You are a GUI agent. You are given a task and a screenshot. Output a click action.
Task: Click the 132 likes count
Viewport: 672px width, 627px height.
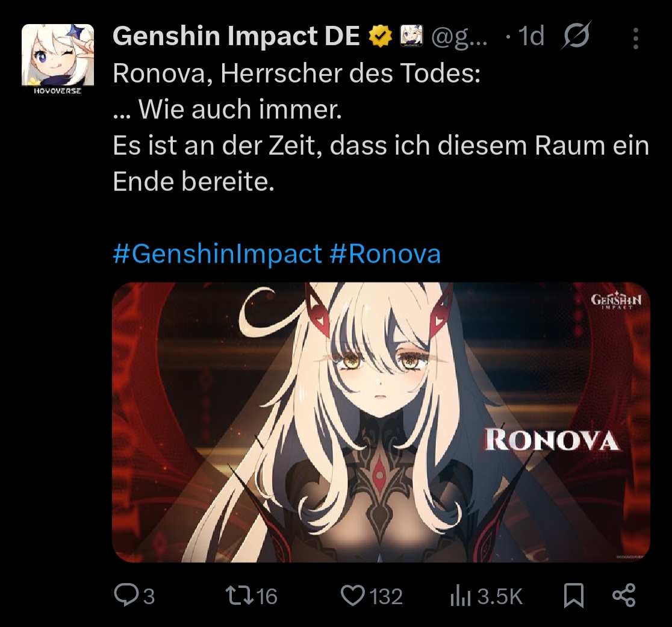386,596
